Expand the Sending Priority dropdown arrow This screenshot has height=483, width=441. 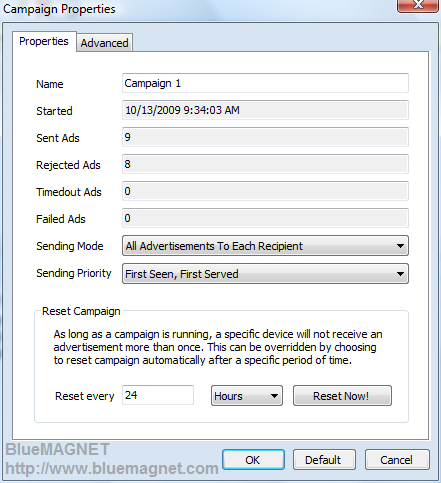400,274
